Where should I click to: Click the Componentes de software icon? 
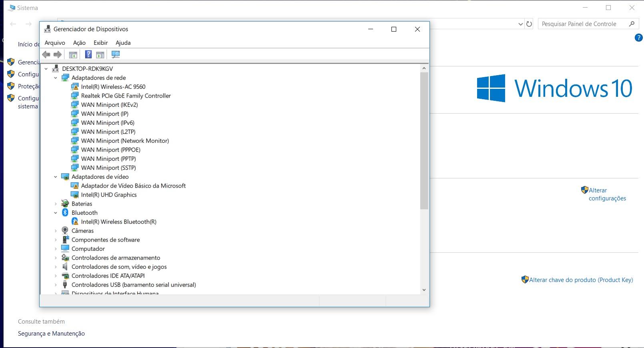(x=65, y=240)
